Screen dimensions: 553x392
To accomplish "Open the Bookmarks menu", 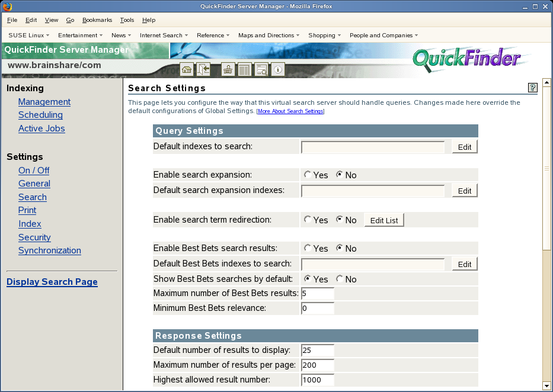I will (x=97, y=20).
